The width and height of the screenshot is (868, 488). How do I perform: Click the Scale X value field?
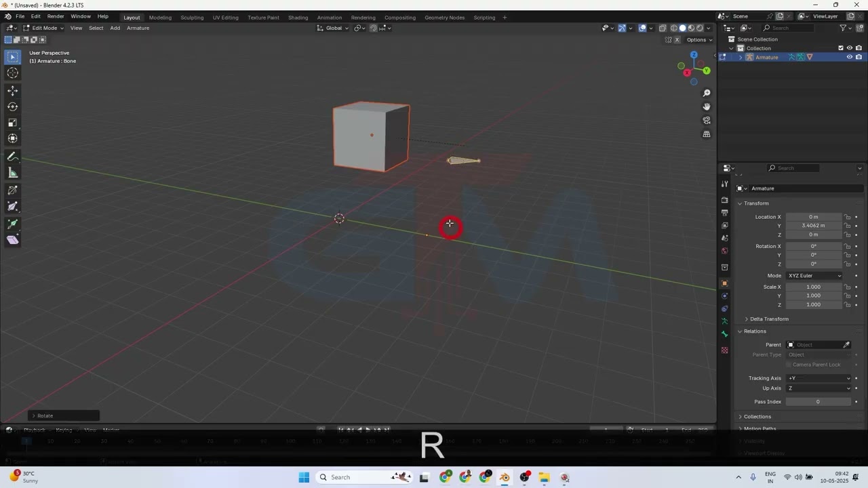814,287
